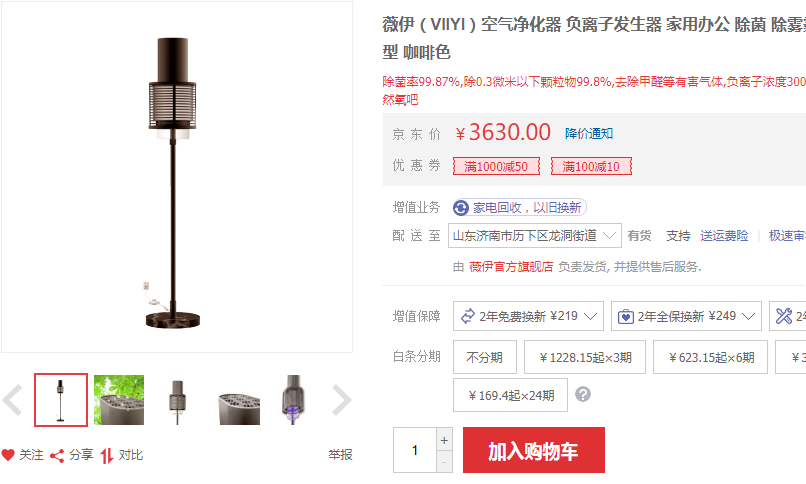Expand the 2年免费换新 ¥219 dropdown

click(530, 316)
